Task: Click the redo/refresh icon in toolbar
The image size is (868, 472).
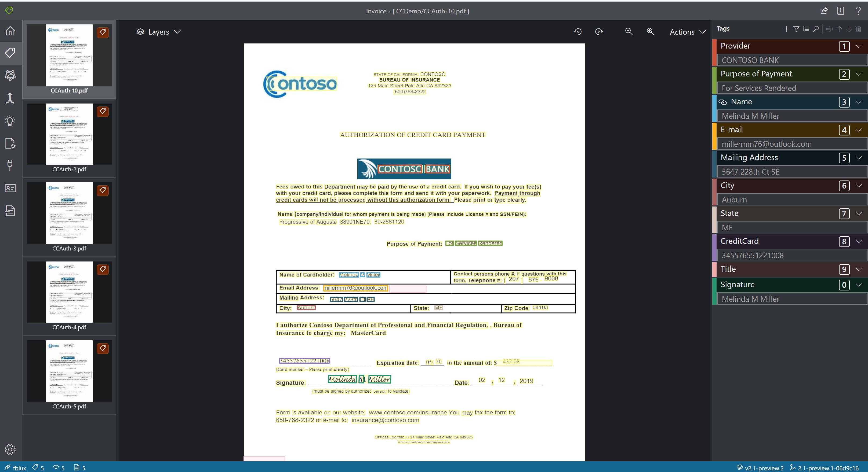Action: pos(598,31)
